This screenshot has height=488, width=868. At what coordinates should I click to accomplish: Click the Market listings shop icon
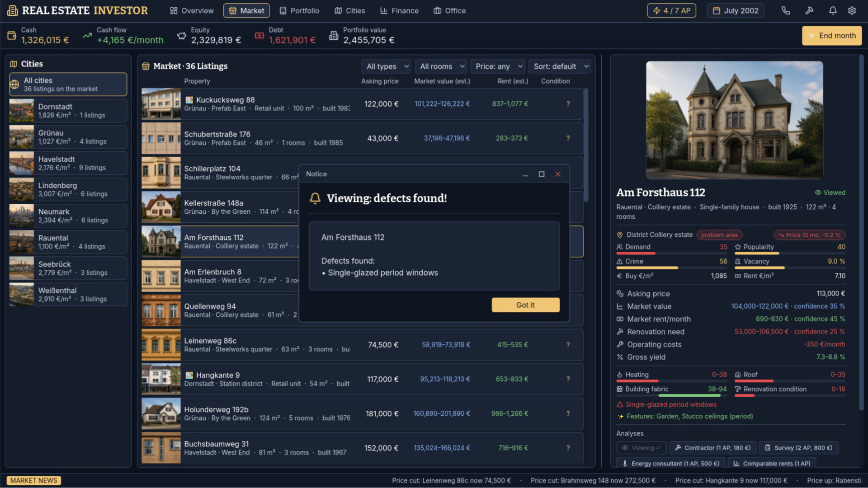point(146,66)
